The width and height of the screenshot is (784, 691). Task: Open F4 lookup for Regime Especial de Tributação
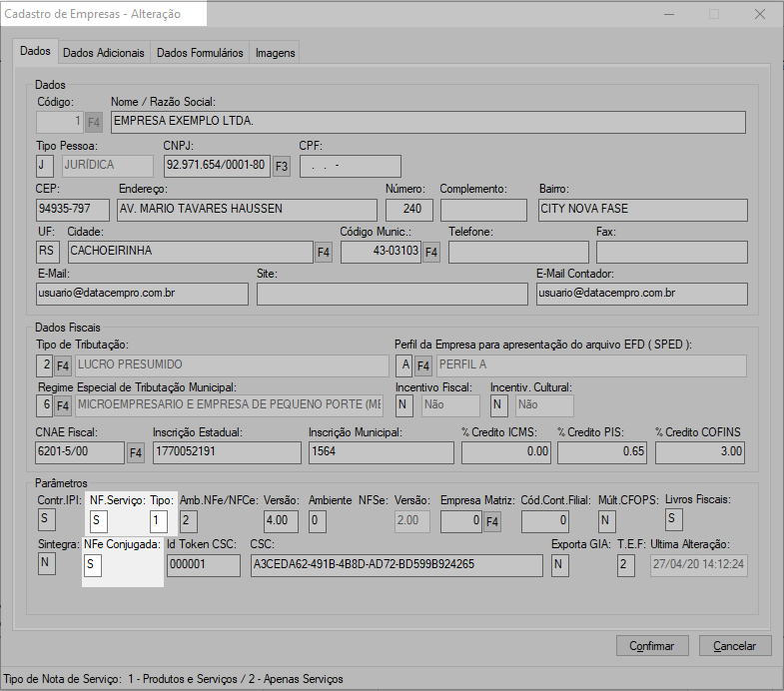(x=63, y=405)
